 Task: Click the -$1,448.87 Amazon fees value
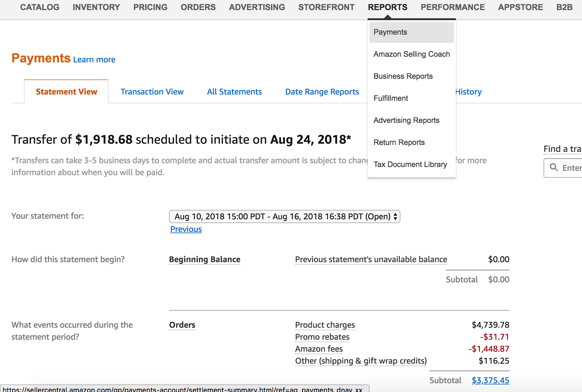pos(489,349)
